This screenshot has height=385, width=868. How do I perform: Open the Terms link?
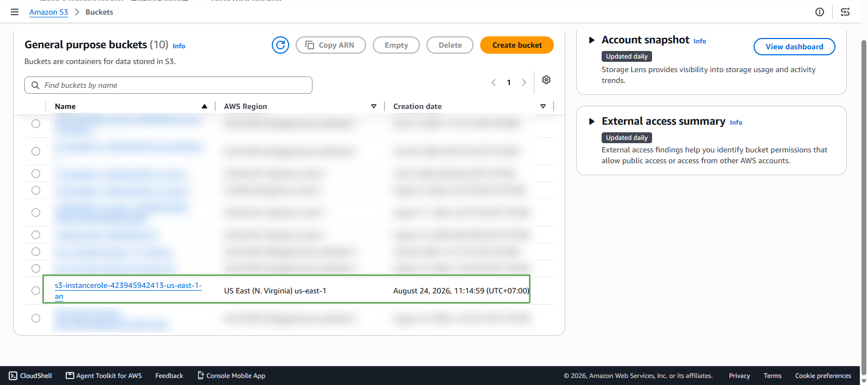pyautogui.click(x=773, y=376)
